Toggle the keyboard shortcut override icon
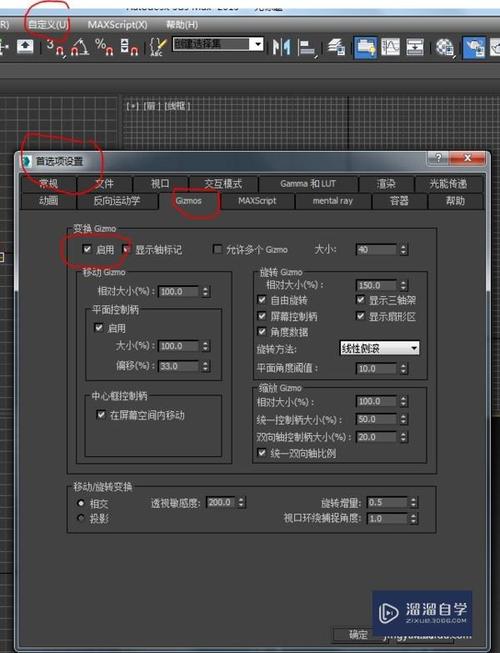Viewport: 500px width, 653px height. pyautogui.click(x=25, y=46)
